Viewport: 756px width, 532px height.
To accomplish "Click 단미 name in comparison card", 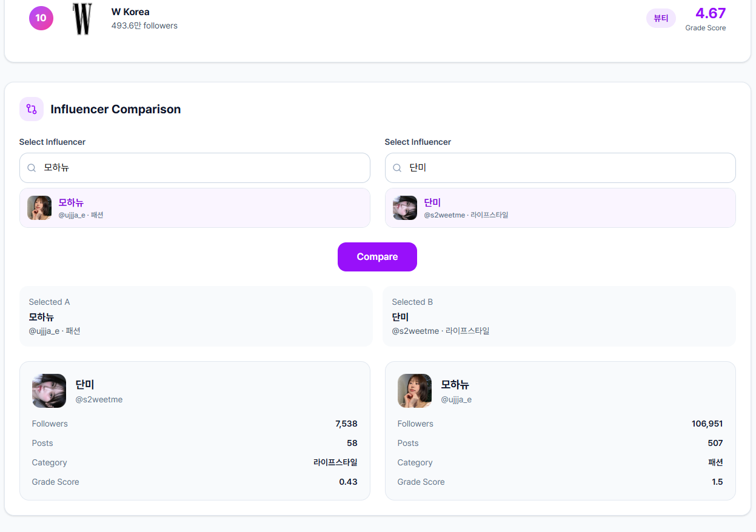I will 85,384.
